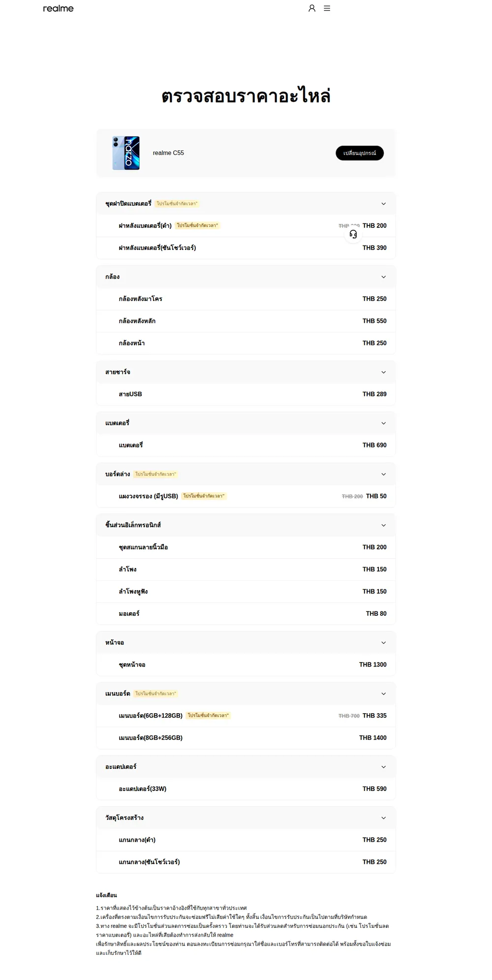
Task: Open the user account icon
Action: pyautogui.click(x=312, y=8)
